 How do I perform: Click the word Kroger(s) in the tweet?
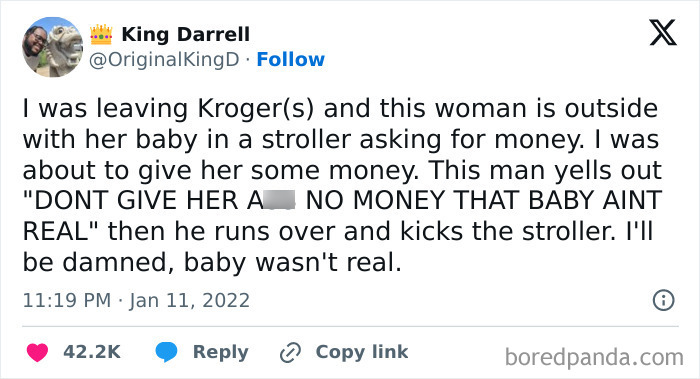(x=256, y=109)
